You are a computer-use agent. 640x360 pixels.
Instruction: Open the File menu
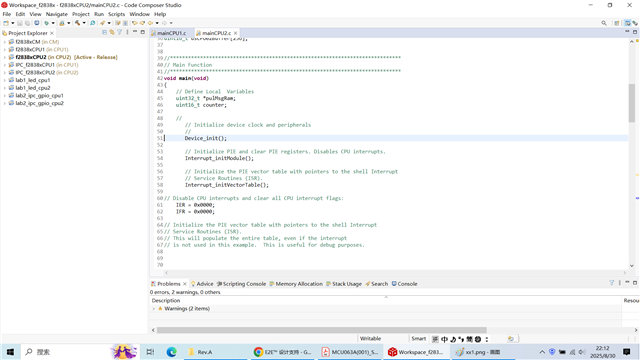coord(7,14)
